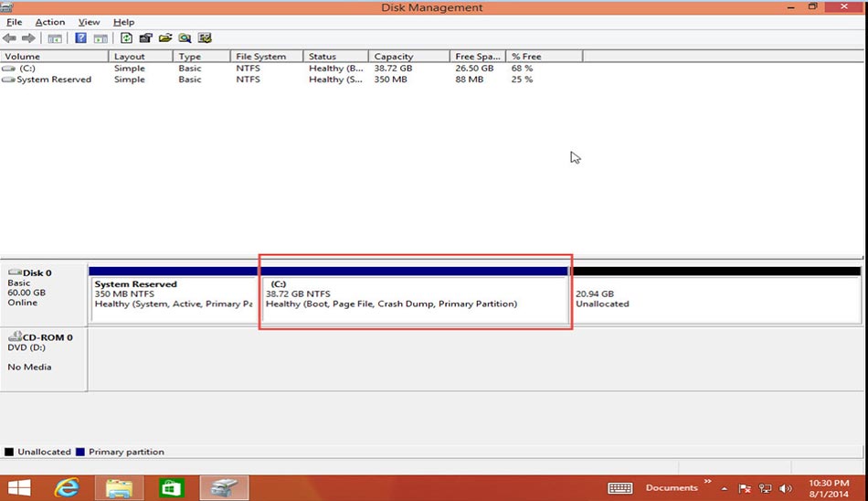Image resolution: width=868 pixels, height=501 pixels.
Task: Open Help via the blue question-mark icon
Action: click(80, 38)
